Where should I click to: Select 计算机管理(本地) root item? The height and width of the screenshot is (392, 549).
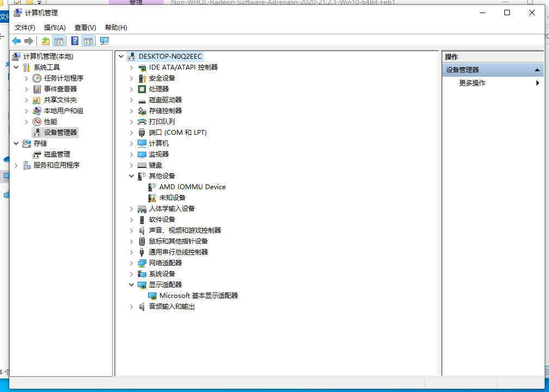(x=48, y=57)
